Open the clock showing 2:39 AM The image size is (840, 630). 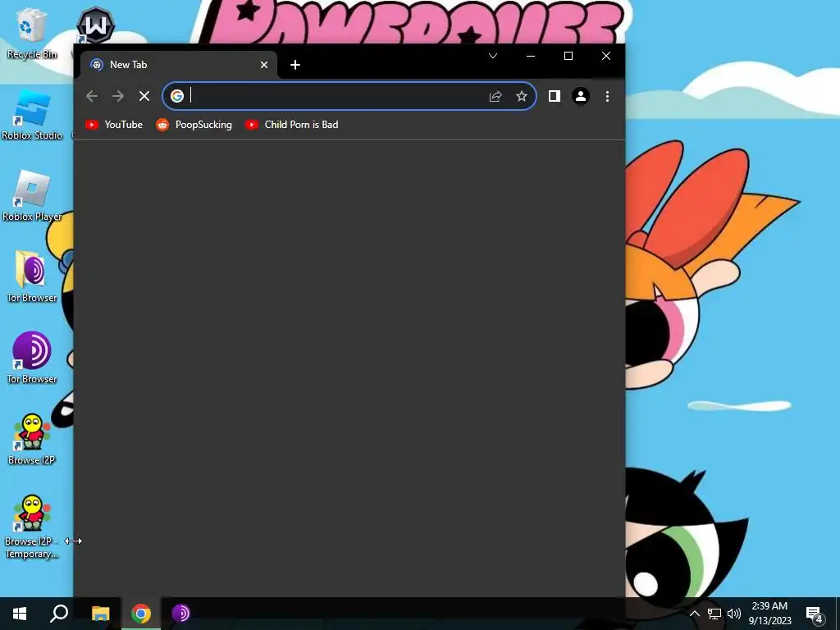click(x=769, y=614)
